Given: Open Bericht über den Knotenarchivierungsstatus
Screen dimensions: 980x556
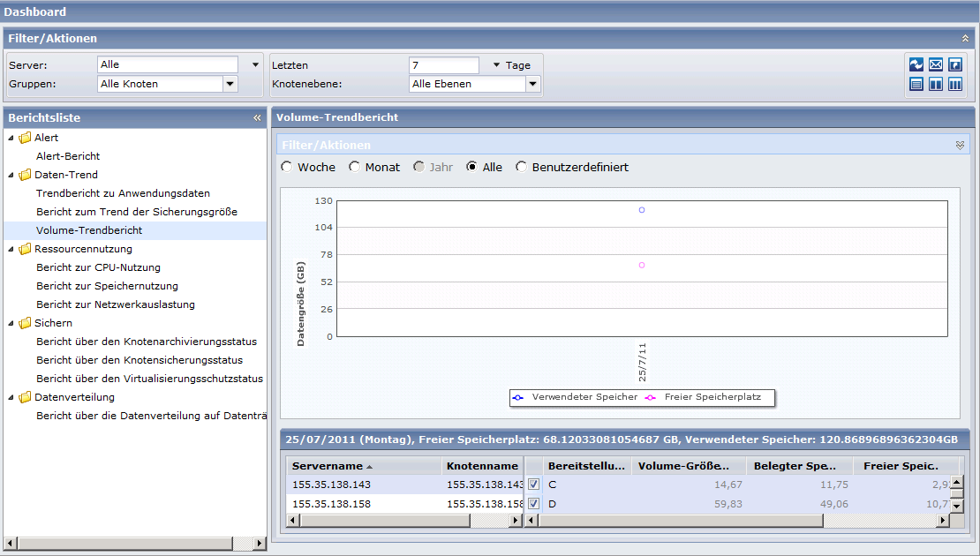Looking at the screenshot, I should pyautogui.click(x=147, y=342).
